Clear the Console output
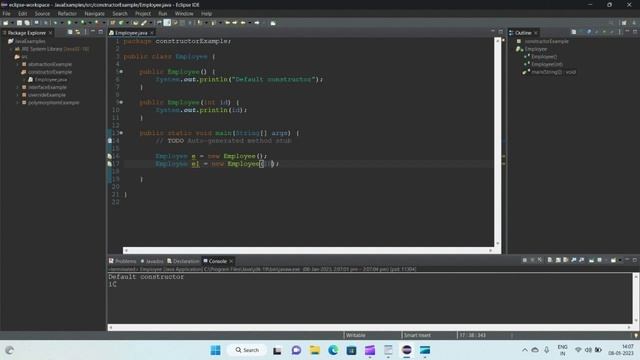Screen dimensions: 640x360 point(550,260)
